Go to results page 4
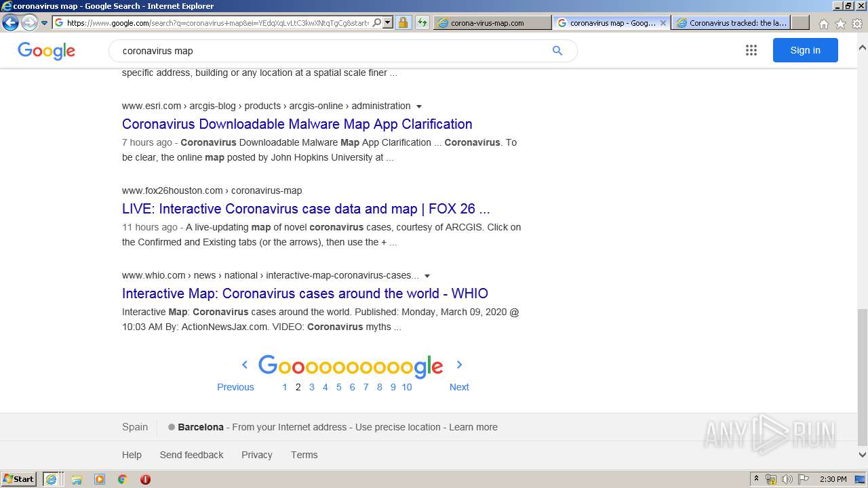 coord(325,387)
